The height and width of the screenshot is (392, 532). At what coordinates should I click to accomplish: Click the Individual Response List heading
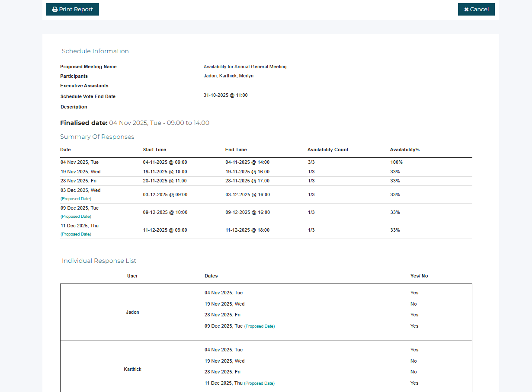(99, 261)
